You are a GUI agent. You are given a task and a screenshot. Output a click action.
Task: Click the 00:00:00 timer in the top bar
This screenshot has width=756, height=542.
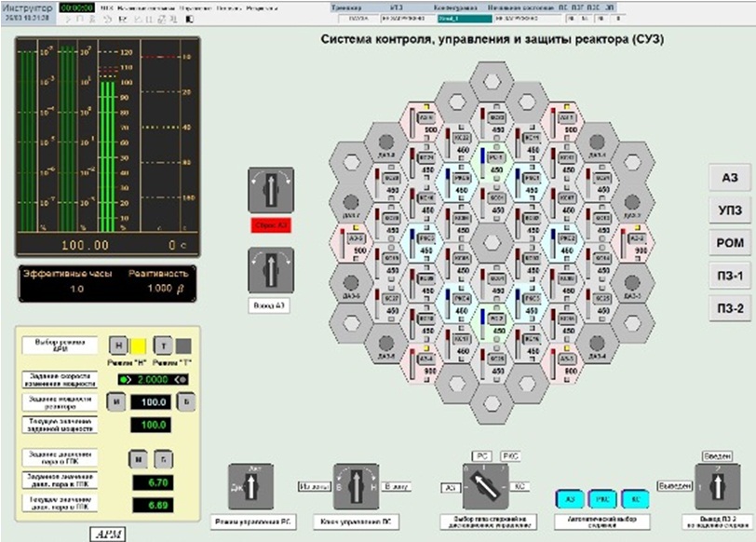pos(76,7)
